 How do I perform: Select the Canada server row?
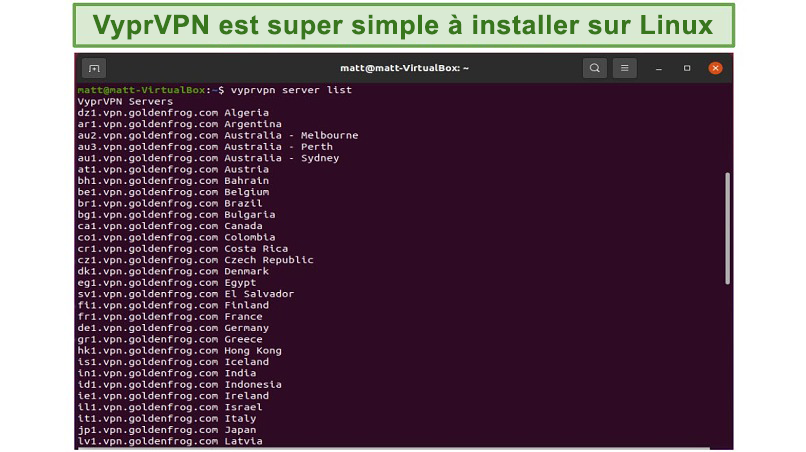(170, 226)
